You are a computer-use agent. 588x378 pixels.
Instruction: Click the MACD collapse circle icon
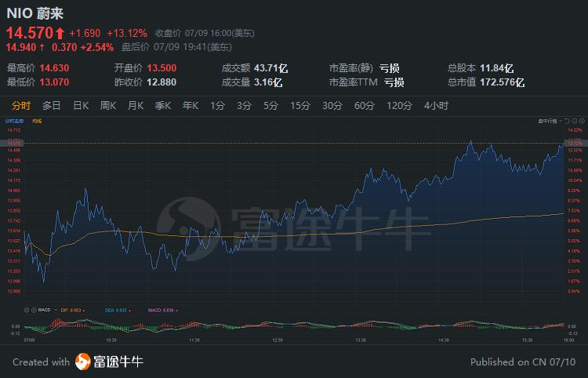34,310
